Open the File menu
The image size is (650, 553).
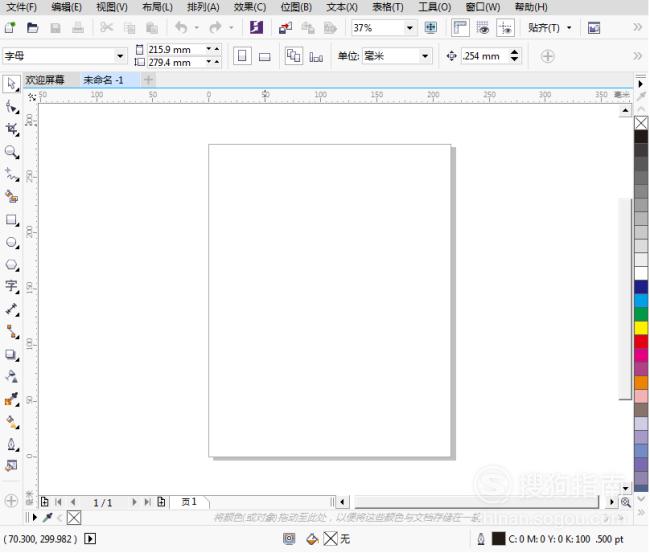[22, 7]
